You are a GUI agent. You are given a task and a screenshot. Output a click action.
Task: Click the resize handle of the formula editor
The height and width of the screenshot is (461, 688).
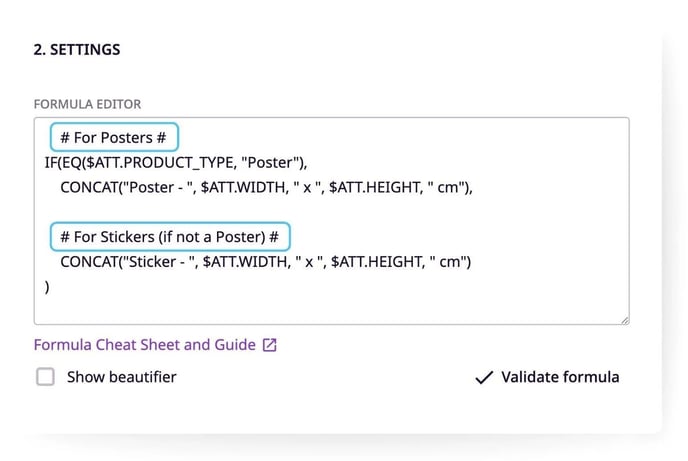click(x=625, y=321)
